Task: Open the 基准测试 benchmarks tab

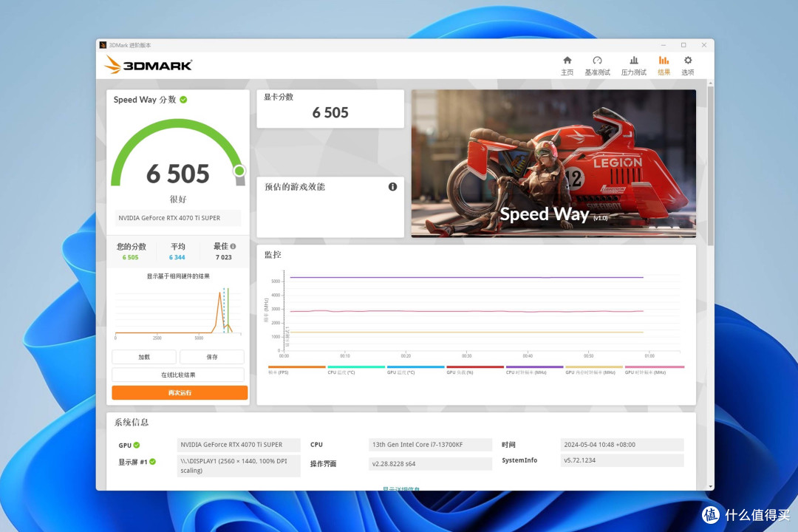Action: pyautogui.click(x=597, y=66)
